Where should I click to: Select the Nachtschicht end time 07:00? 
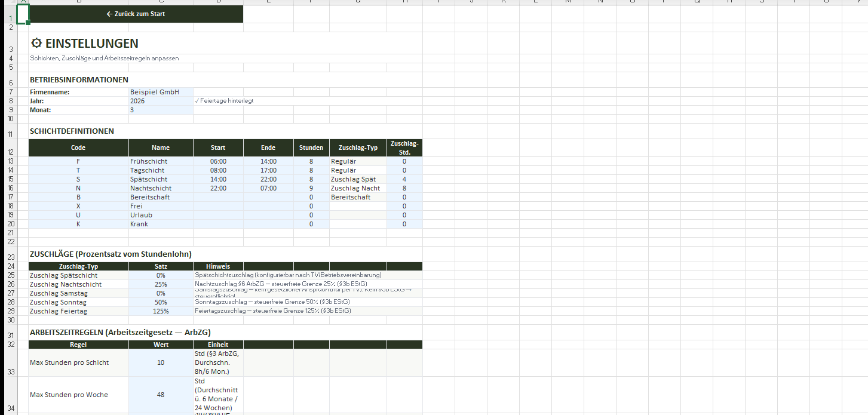(x=268, y=188)
